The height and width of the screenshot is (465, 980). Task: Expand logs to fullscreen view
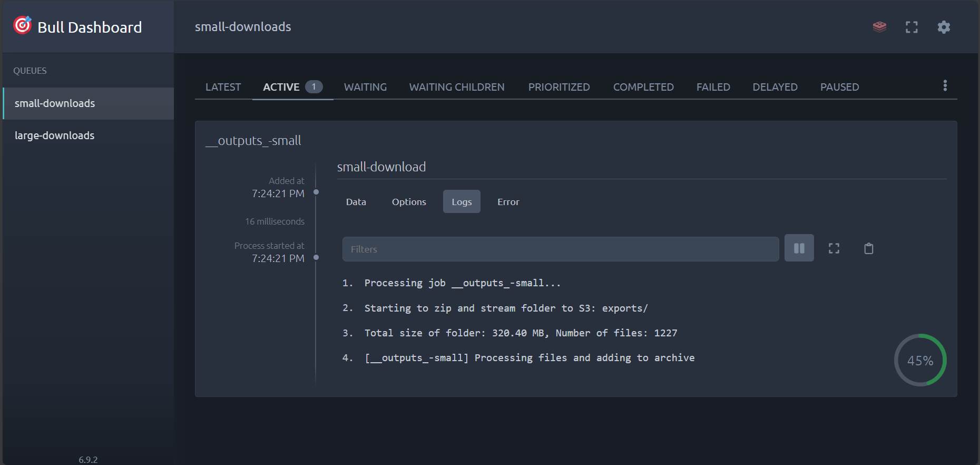tap(834, 248)
